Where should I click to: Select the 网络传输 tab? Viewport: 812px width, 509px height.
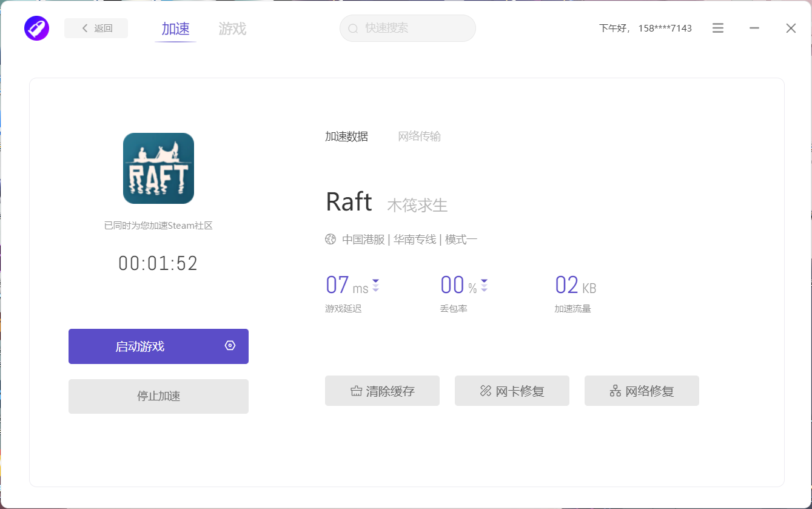coord(419,137)
